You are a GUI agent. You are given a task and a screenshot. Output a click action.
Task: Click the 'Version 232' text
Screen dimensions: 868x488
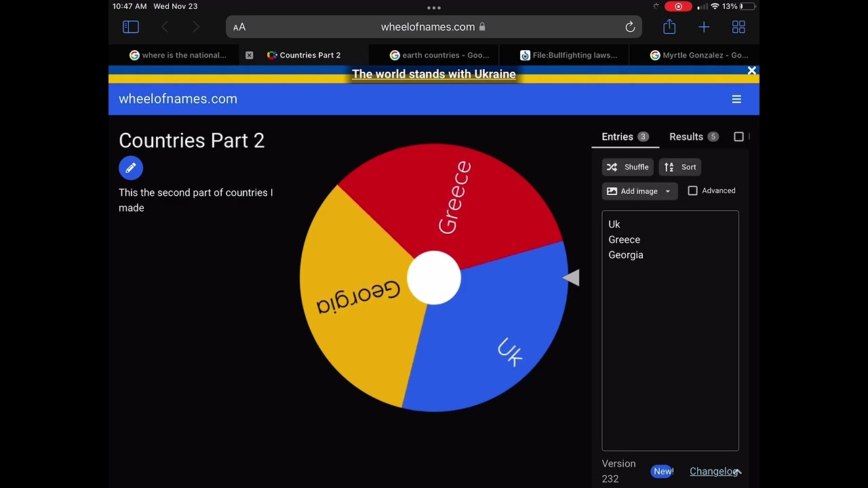coord(618,471)
